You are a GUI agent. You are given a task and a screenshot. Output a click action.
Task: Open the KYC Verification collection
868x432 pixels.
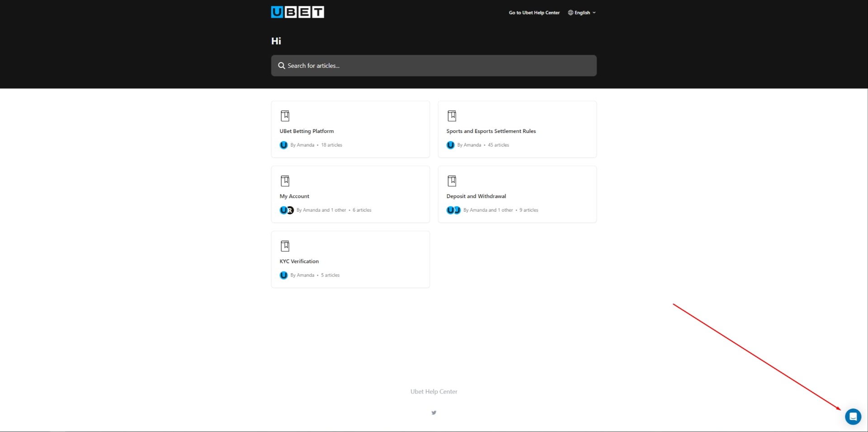[350, 260]
